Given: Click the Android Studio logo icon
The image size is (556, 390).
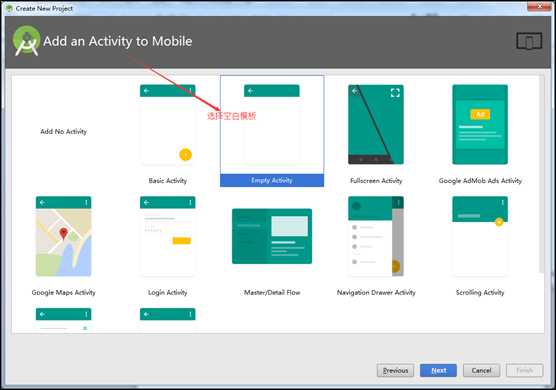Looking at the screenshot, I should [x=27, y=41].
